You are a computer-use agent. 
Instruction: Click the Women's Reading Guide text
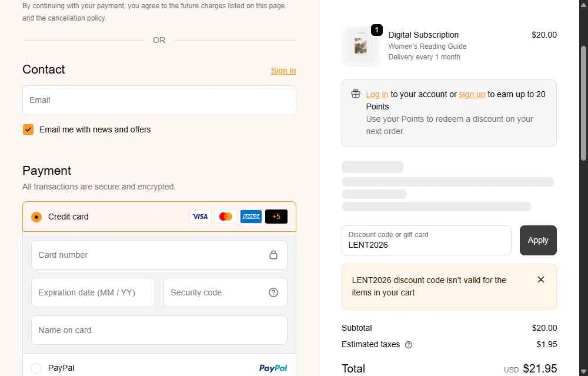[x=427, y=46]
